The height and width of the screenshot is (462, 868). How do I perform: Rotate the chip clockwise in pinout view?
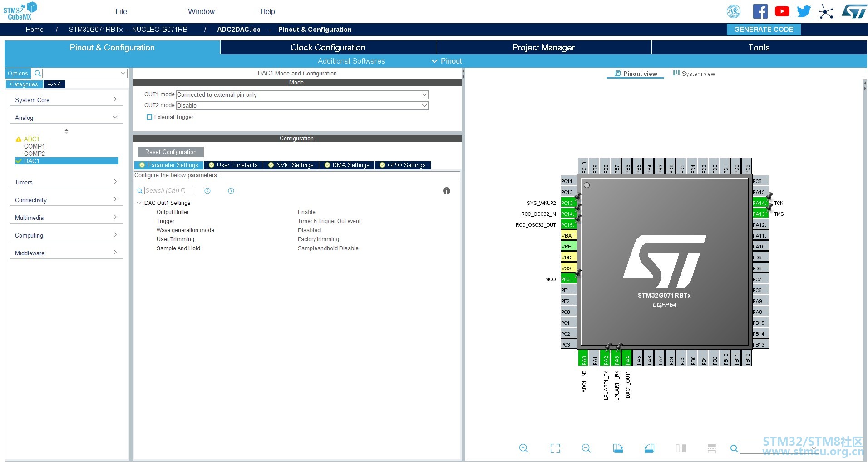[x=618, y=448]
